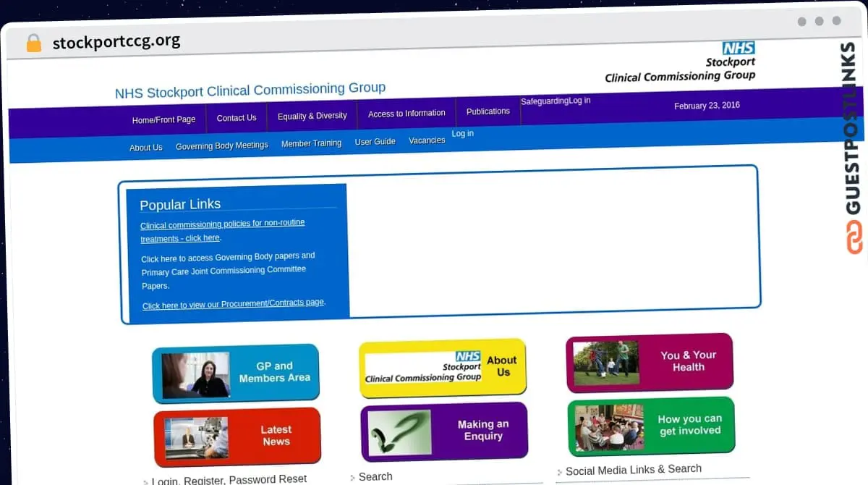Open the yellow About Us tile

point(443,368)
